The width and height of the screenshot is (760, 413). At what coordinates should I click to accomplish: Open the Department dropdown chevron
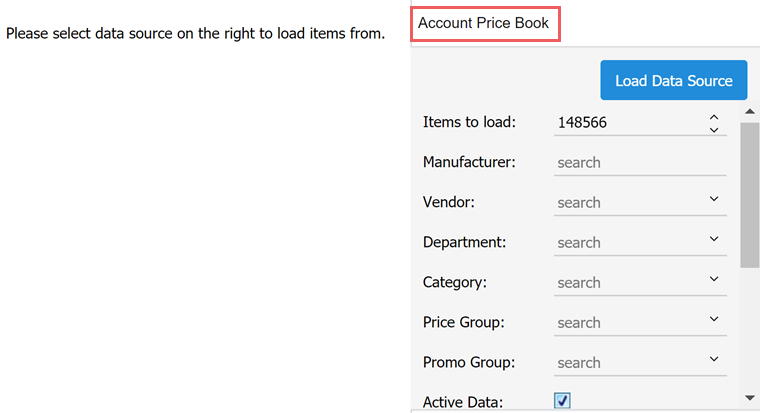pyautogui.click(x=713, y=238)
